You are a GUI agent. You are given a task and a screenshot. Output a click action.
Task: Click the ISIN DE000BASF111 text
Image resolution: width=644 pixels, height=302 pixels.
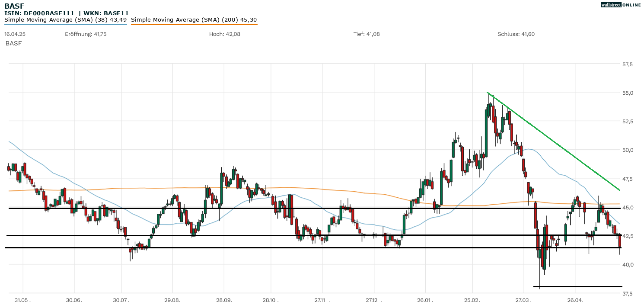tap(39, 13)
